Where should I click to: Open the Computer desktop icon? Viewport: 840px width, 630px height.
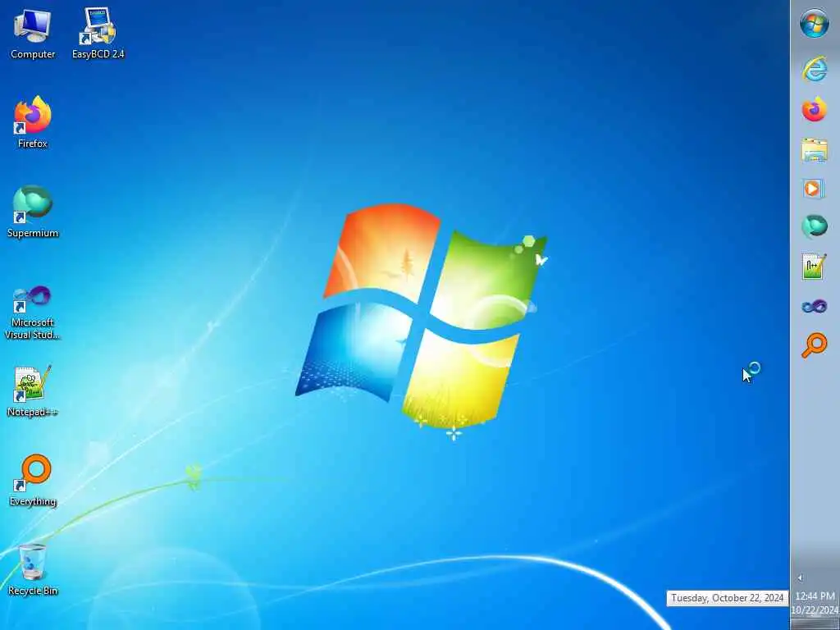(x=33, y=33)
